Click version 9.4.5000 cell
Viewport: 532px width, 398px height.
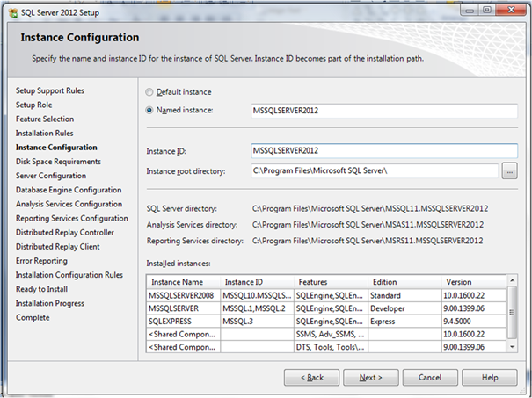coord(474,322)
